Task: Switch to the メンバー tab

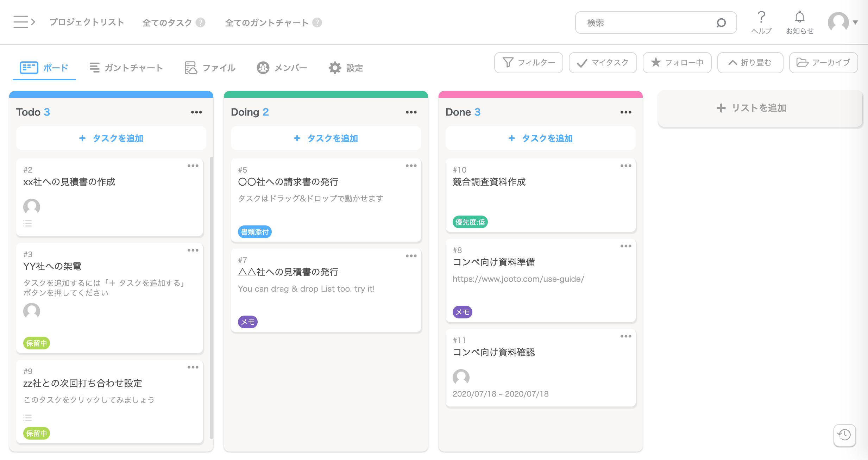Action: coord(282,68)
